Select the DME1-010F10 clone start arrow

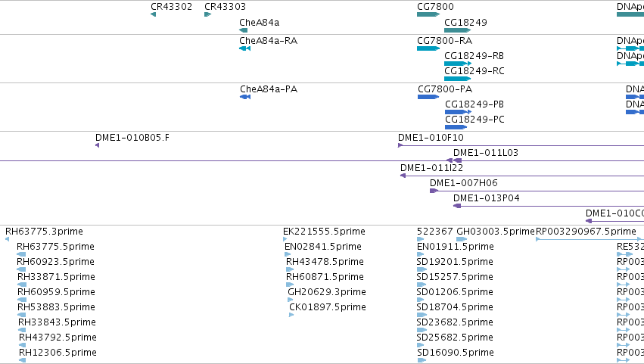click(x=400, y=145)
